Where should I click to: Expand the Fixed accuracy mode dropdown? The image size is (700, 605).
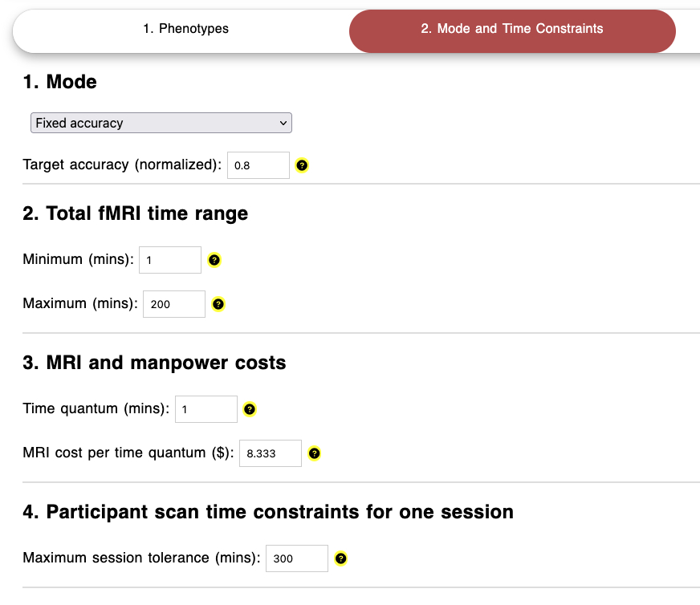[161, 123]
